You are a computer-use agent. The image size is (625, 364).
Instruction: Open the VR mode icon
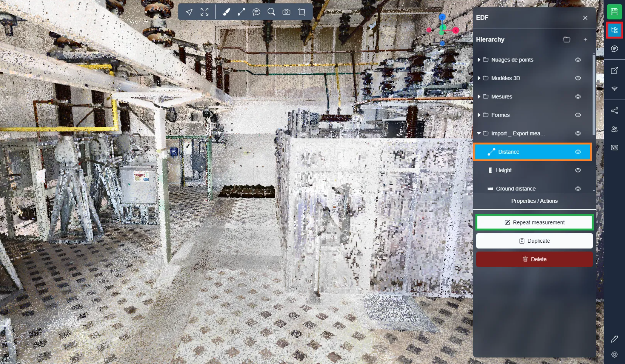click(614, 148)
